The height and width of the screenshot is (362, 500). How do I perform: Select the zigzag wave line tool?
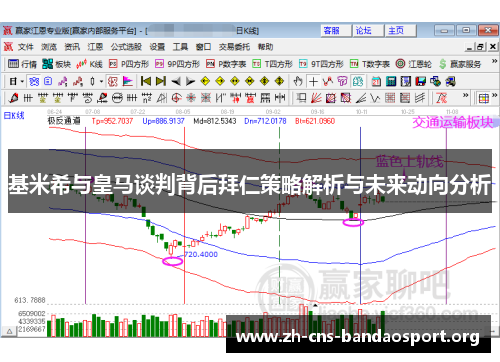375,98
